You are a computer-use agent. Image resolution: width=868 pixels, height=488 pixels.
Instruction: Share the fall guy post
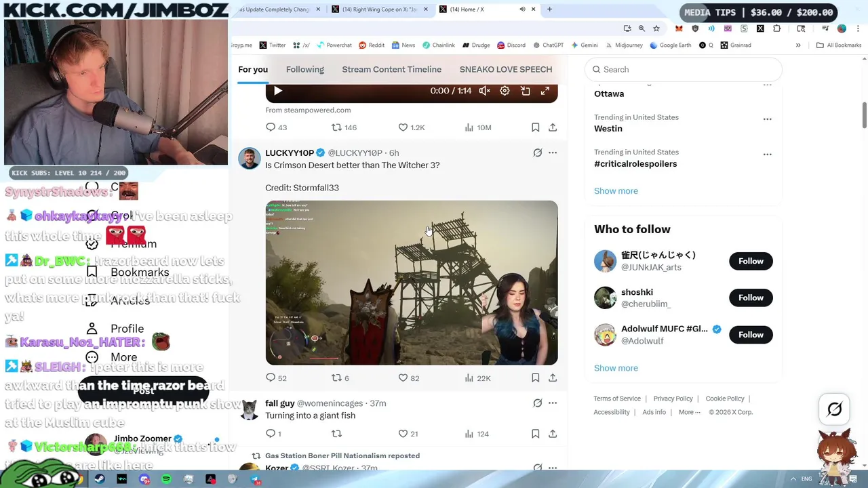pyautogui.click(x=553, y=434)
